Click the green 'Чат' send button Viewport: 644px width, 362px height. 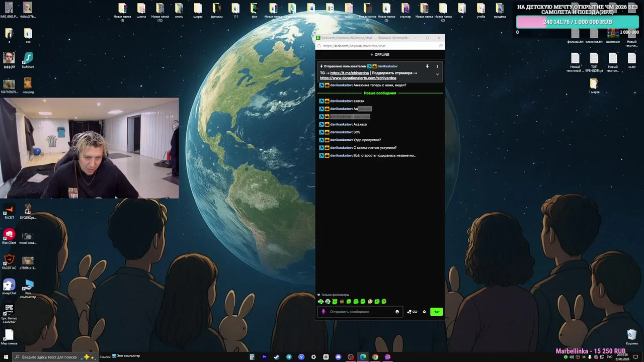[436, 312]
